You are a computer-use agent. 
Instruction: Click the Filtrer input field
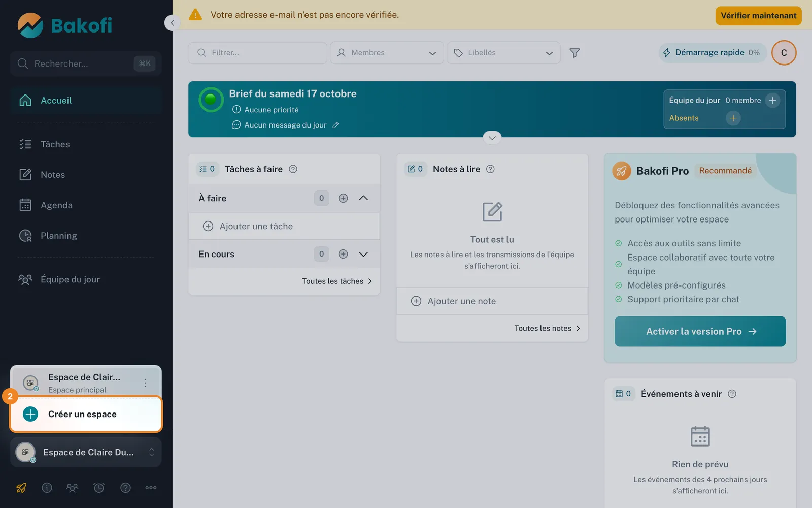point(257,53)
